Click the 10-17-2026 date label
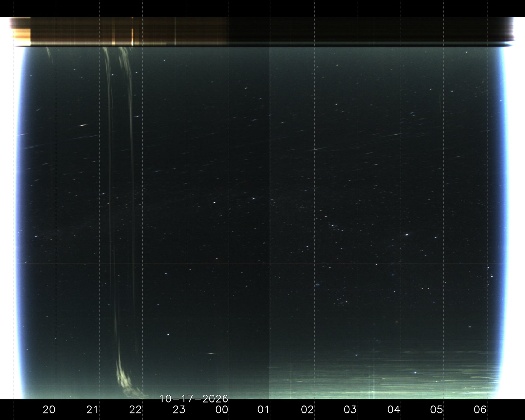The width and height of the screenshot is (525, 420). (194, 399)
